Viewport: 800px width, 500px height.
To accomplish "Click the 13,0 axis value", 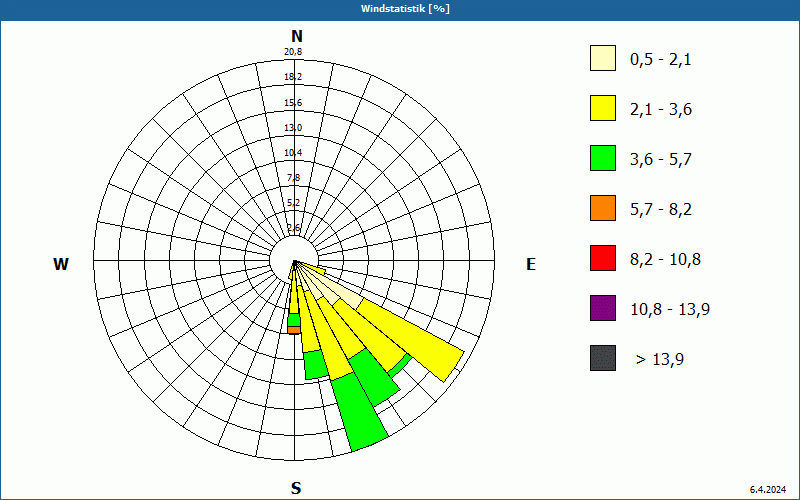I will coord(293,128).
